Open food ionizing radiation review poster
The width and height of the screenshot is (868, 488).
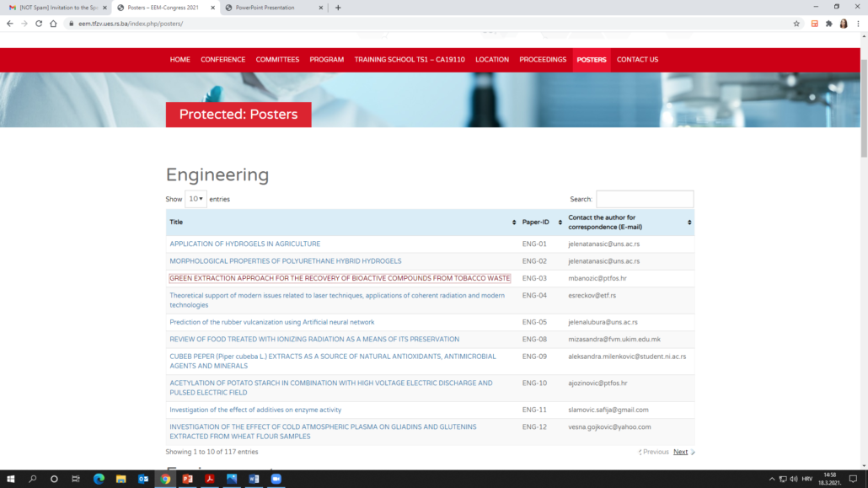[x=314, y=339]
